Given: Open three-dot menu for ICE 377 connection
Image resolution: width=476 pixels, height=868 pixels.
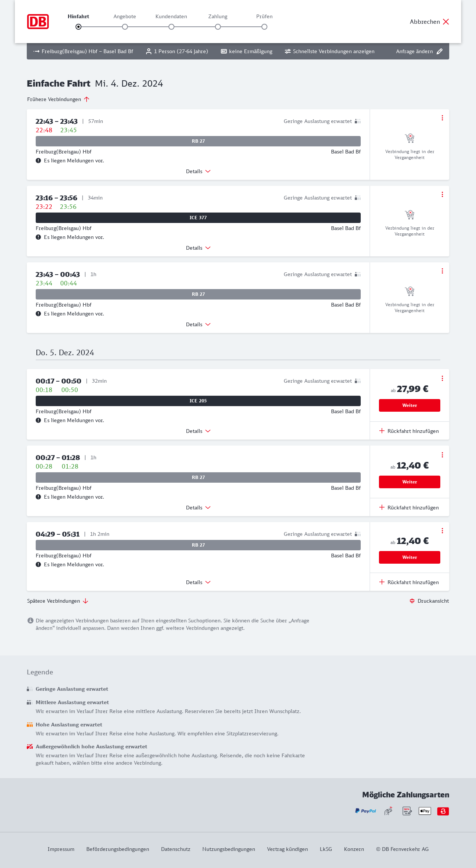Looking at the screenshot, I should 442,194.
